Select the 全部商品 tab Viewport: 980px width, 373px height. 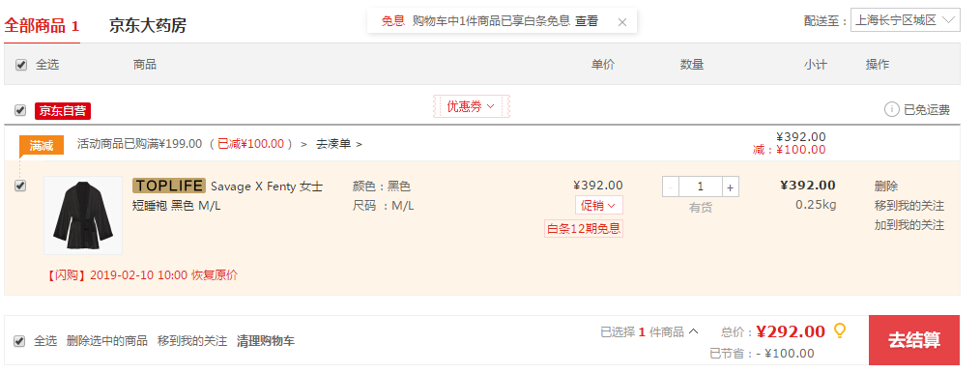coord(42,26)
